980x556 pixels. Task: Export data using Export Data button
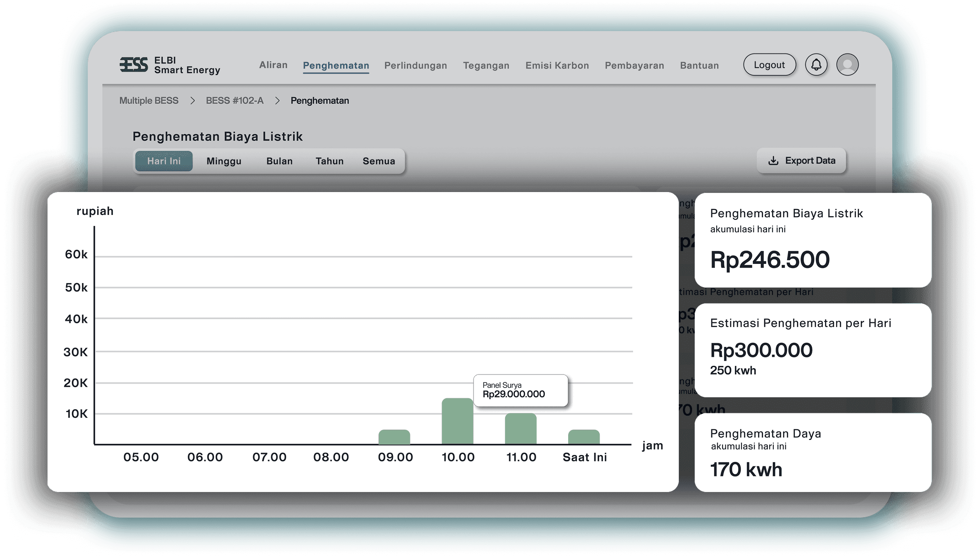pos(801,161)
